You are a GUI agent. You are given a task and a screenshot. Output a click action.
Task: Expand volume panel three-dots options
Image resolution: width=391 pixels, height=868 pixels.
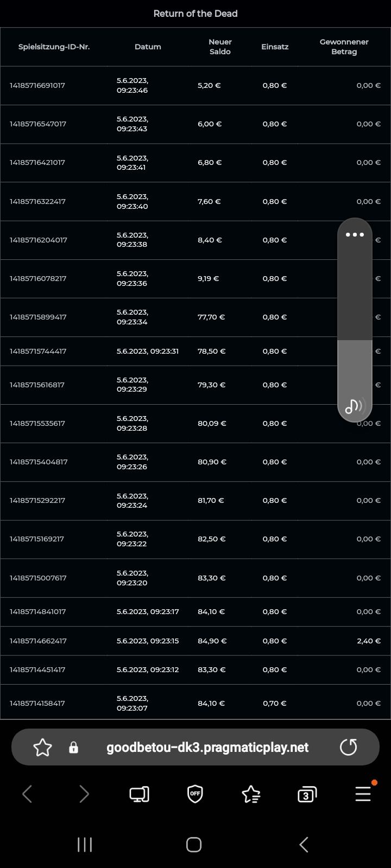(355, 235)
